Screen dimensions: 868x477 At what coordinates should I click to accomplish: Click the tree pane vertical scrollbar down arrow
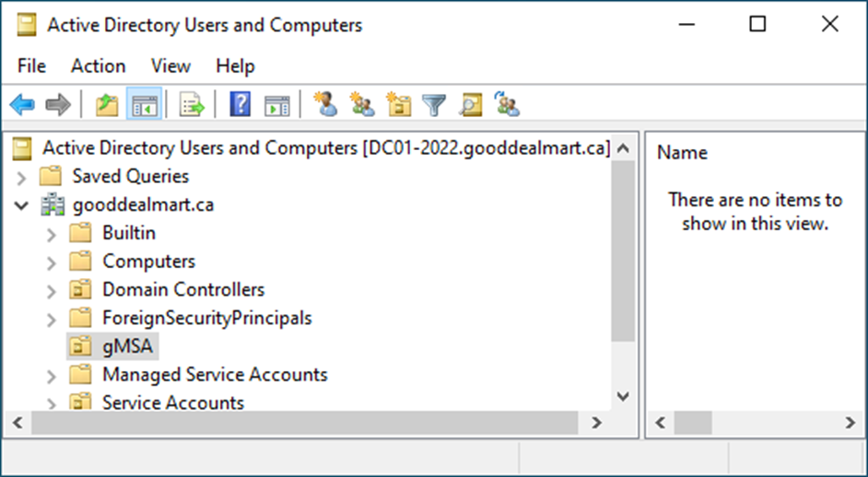tap(623, 397)
